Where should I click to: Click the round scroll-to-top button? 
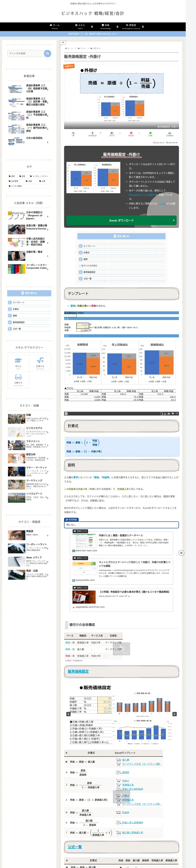click(x=181, y=553)
